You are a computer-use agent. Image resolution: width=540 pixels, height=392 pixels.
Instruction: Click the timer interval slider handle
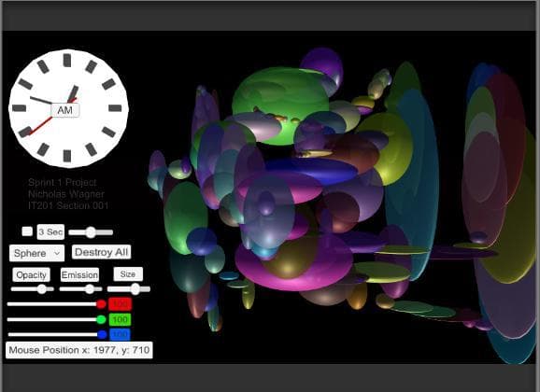[91, 232]
